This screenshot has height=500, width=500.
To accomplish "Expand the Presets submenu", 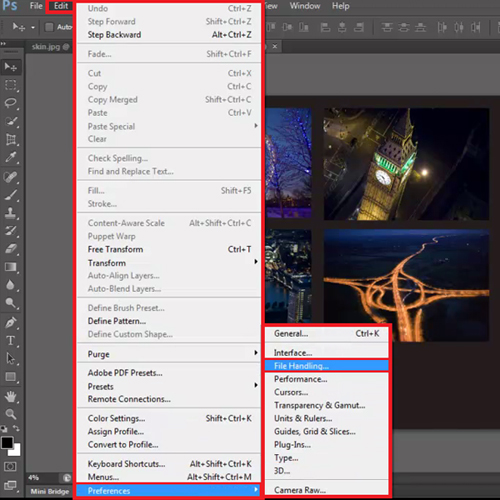I will 169,386.
